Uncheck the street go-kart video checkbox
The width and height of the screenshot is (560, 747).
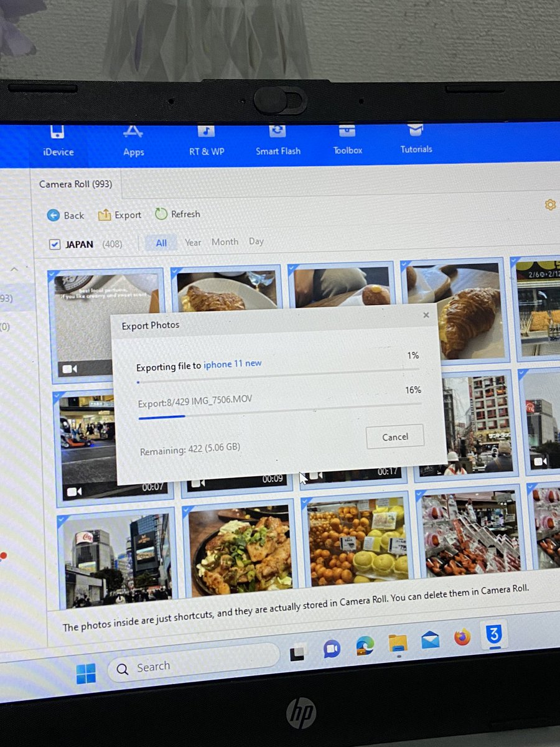click(58, 397)
